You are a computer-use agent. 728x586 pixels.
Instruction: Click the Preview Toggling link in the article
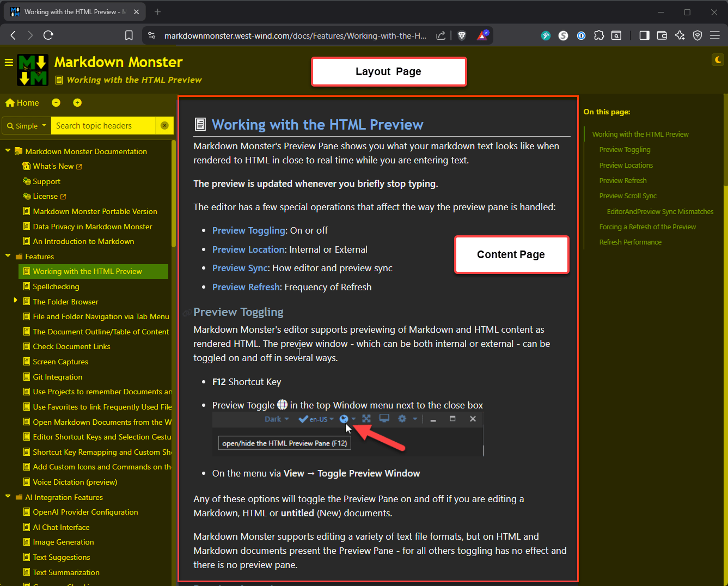248,230
